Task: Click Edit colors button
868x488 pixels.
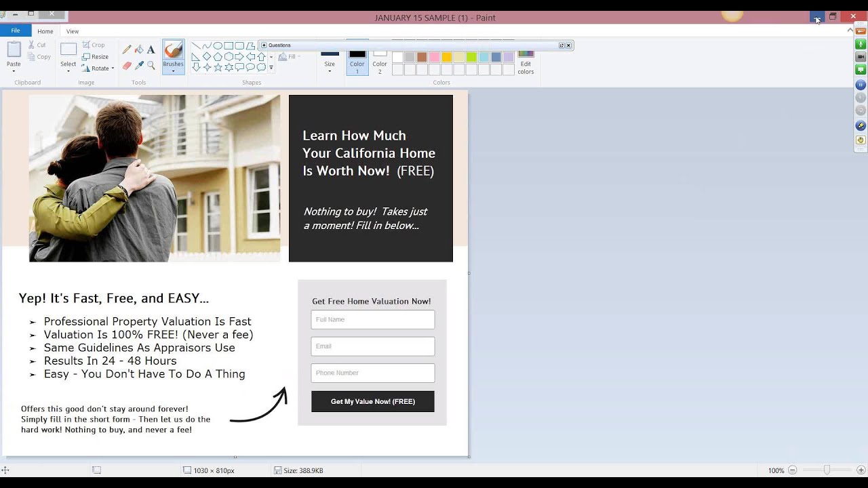Action: point(526,61)
